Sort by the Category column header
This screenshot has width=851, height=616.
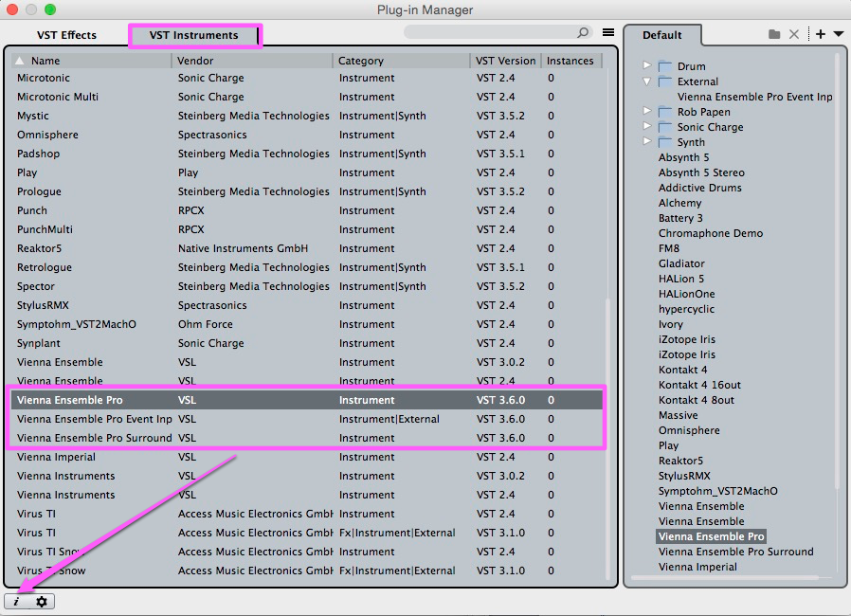[x=401, y=61]
